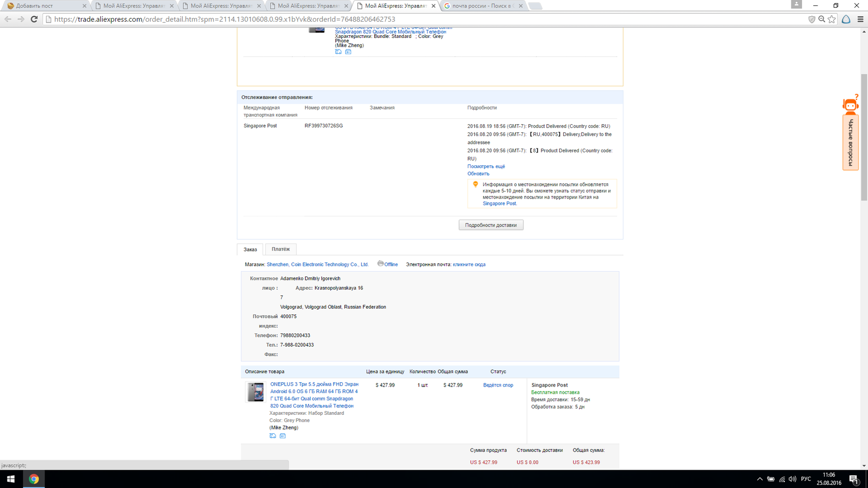This screenshot has height=488, width=868.
Task: Click the page vertical scrollbar thumb
Action: tap(864, 137)
